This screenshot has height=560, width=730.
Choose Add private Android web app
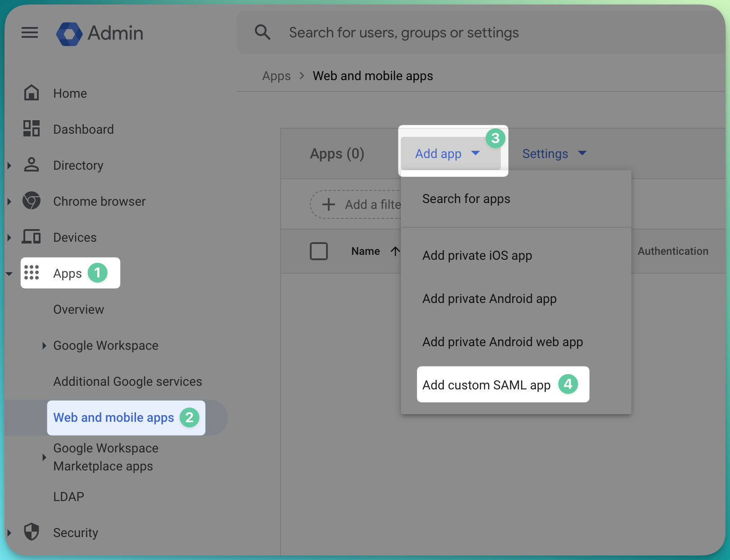(x=516, y=342)
